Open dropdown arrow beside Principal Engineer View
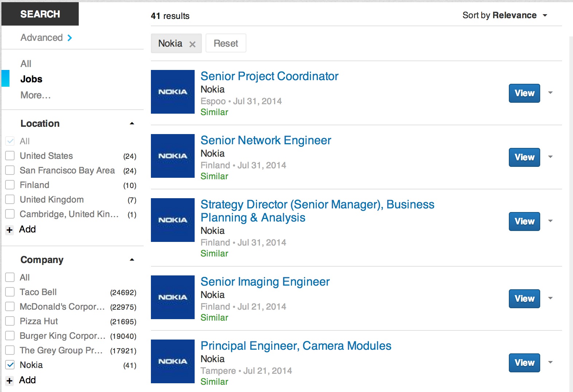The width and height of the screenshot is (573, 392). tap(550, 362)
